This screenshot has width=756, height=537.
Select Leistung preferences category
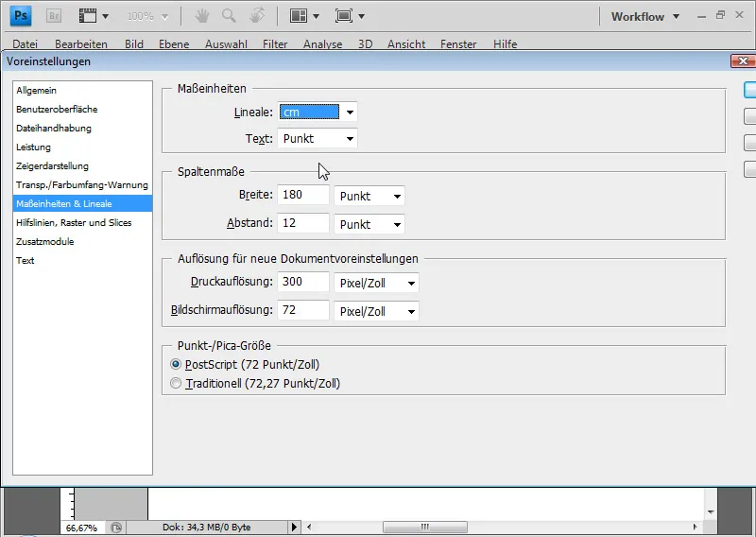[x=82, y=147]
